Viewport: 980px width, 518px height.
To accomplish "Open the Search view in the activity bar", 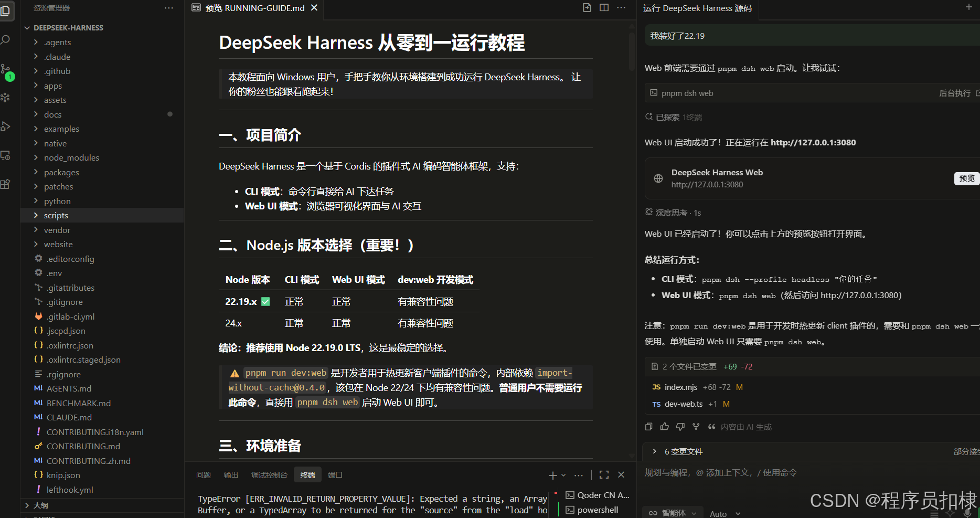I will (5, 40).
